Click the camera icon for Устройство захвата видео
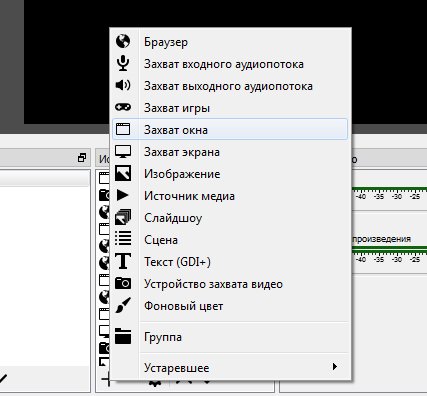Screen dimensions: 427x396 (123, 283)
